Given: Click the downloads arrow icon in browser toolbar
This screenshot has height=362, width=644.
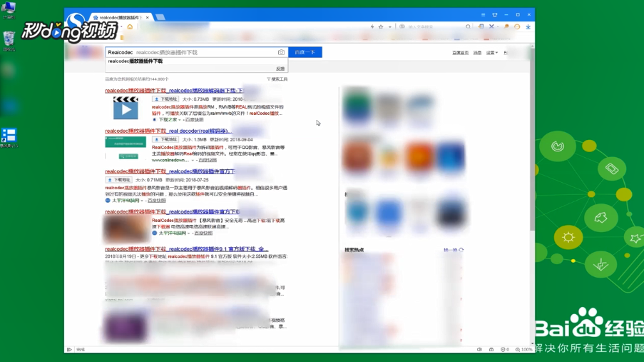Looking at the screenshot, I should (x=528, y=26).
